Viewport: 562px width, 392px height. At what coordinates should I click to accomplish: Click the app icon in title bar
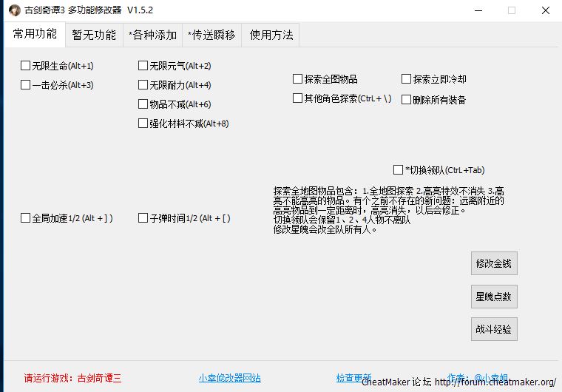14,10
